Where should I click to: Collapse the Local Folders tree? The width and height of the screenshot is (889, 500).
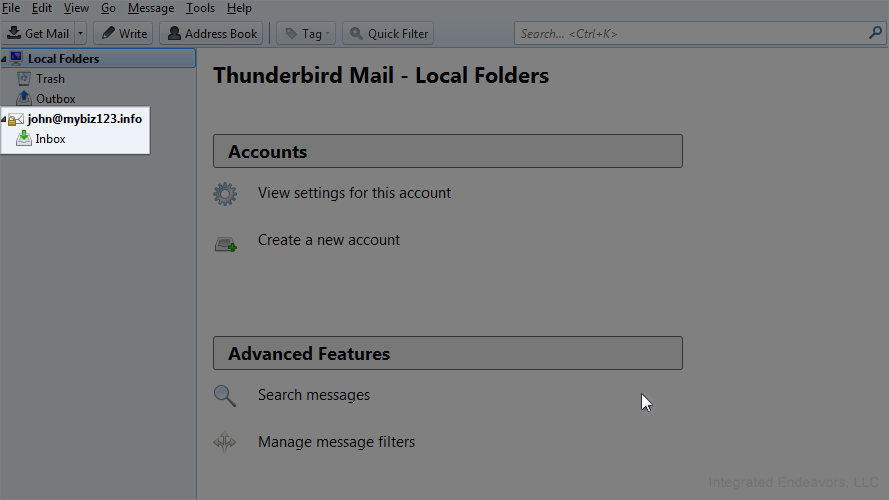(4, 59)
